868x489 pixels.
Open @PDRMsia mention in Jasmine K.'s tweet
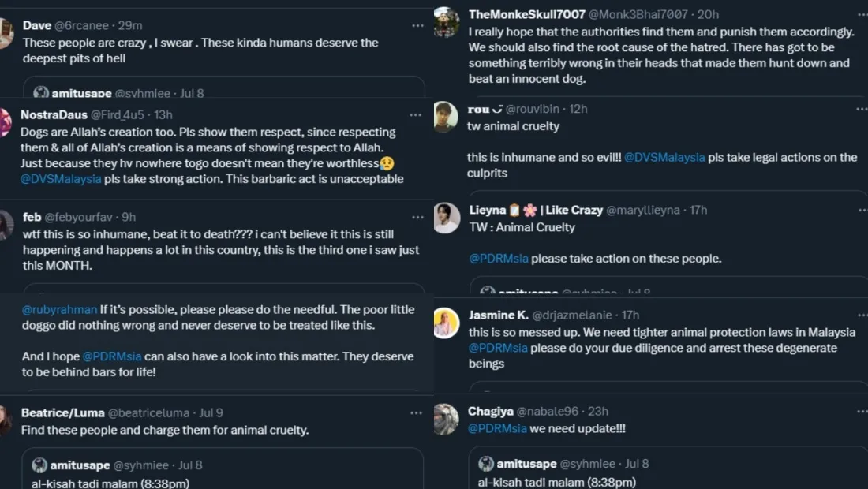click(x=497, y=348)
